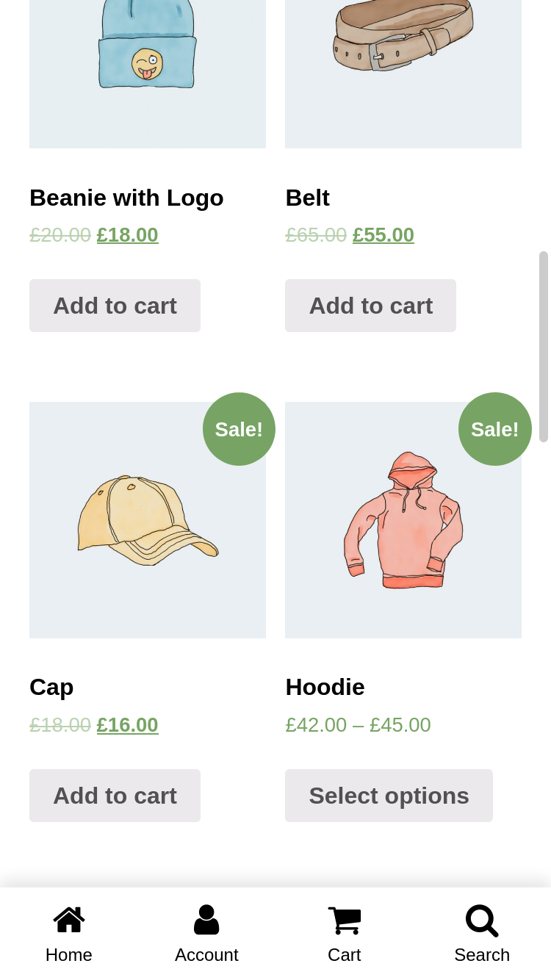551x980 pixels.
Task: Tap the Home icon in bottom bar
Action: pyautogui.click(x=69, y=920)
